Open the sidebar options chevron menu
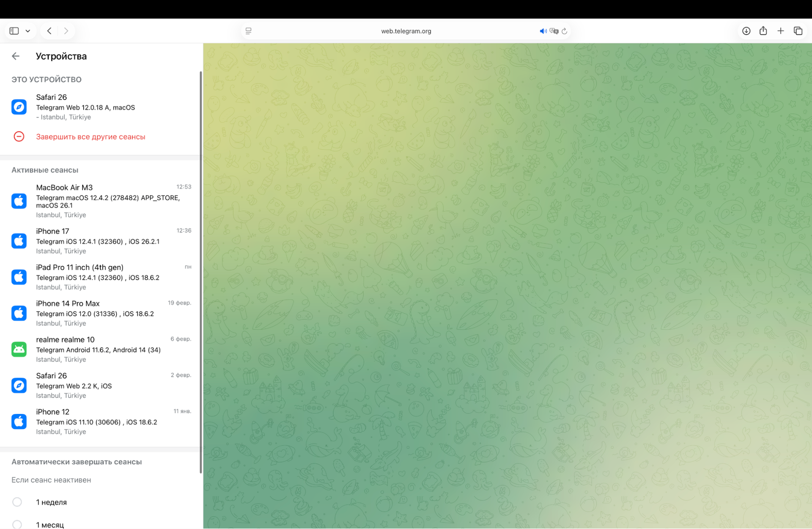 point(28,31)
